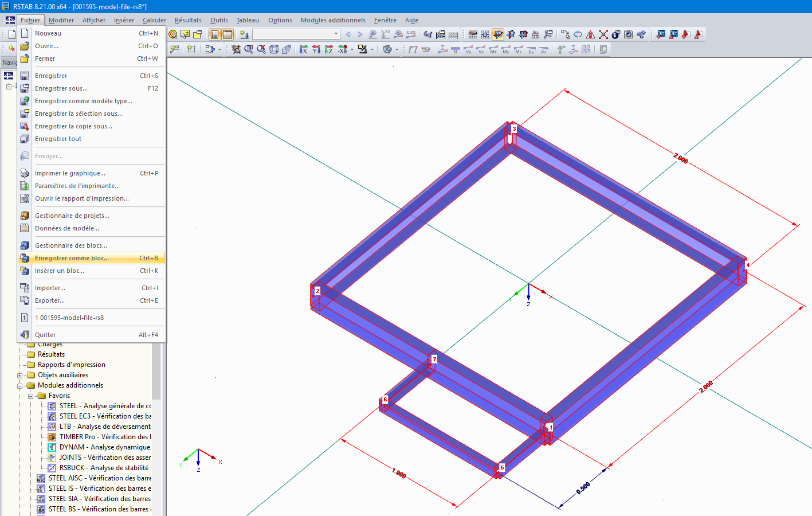Click the mirror tool icon
This screenshot has height=516, width=812.
(x=591, y=34)
